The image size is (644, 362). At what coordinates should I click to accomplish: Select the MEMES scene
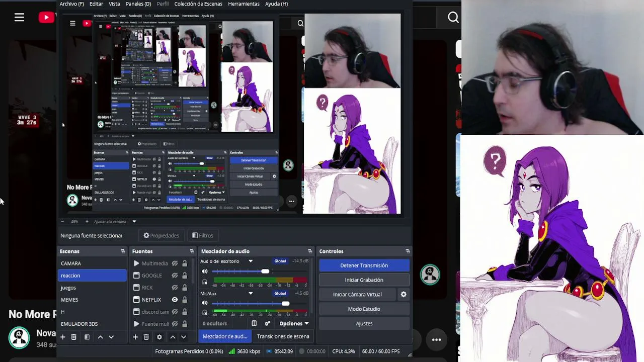(93, 300)
